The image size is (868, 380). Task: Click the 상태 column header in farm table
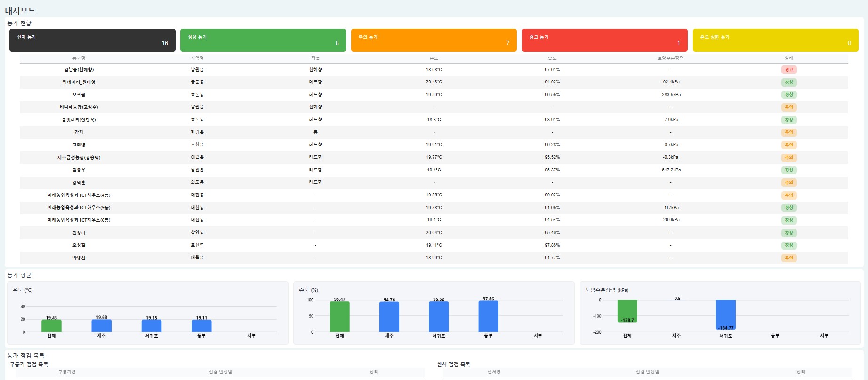789,58
